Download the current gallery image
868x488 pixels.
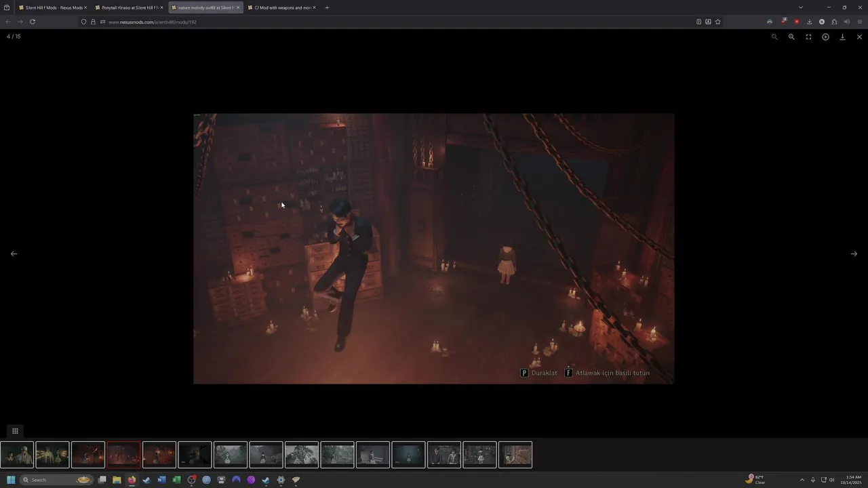coord(842,37)
